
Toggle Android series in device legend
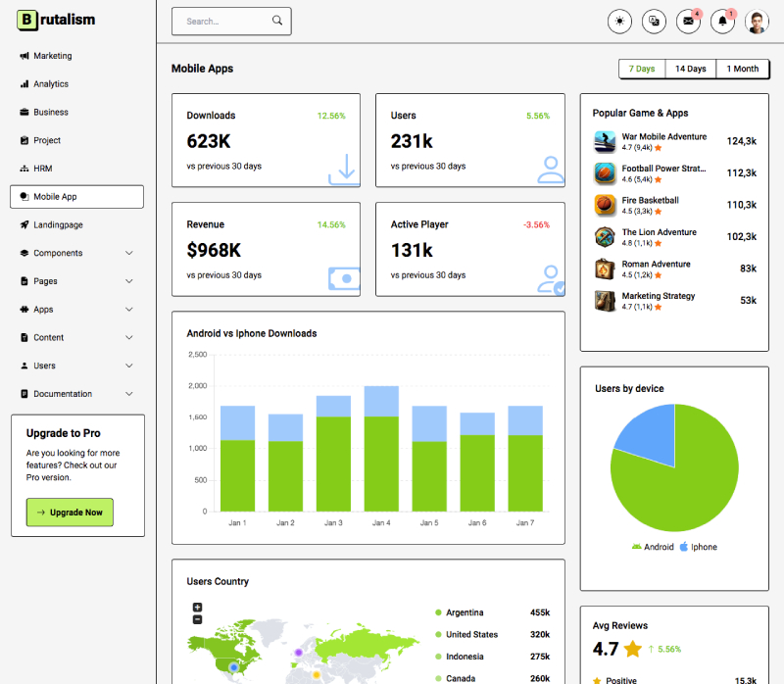(x=652, y=547)
